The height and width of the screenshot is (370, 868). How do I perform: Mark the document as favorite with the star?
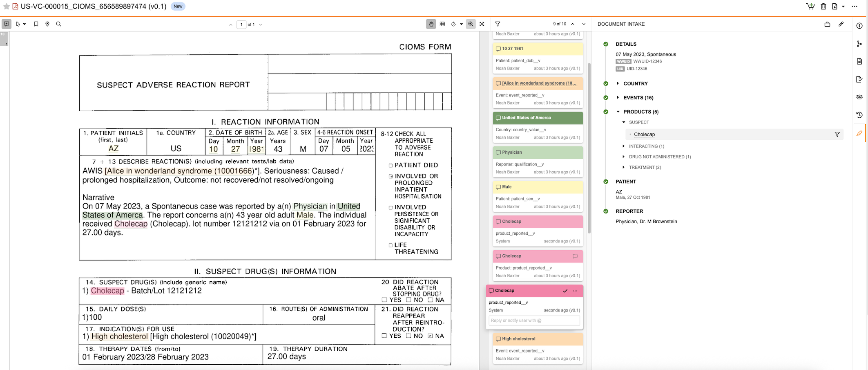(x=7, y=6)
